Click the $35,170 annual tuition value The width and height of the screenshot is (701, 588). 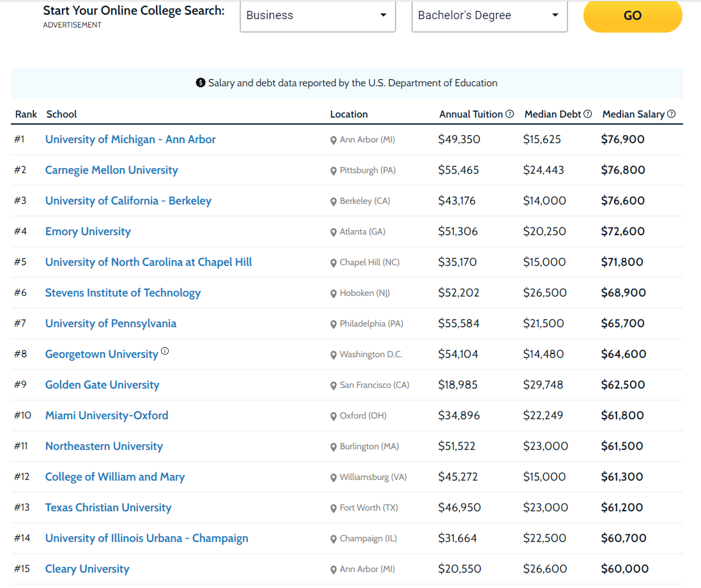click(x=458, y=262)
